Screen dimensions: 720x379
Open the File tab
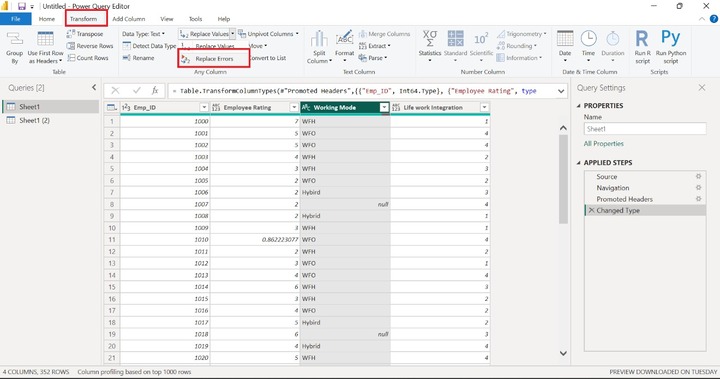16,19
